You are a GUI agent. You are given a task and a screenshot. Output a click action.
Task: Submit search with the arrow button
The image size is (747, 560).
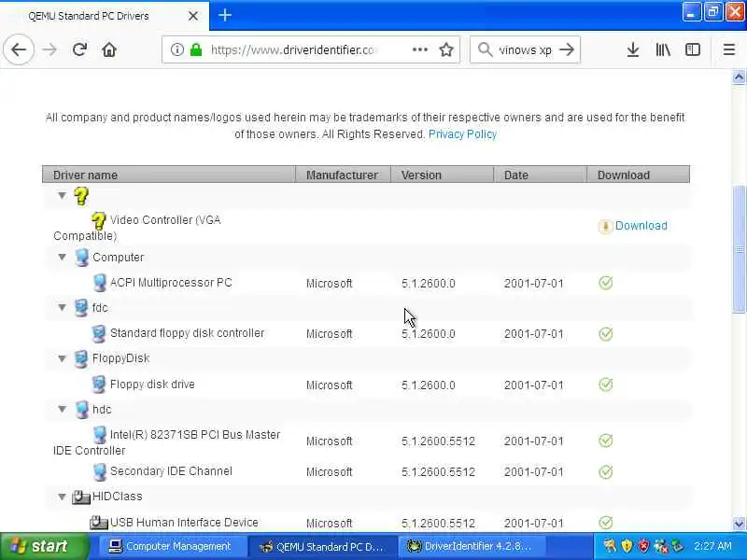[567, 49]
